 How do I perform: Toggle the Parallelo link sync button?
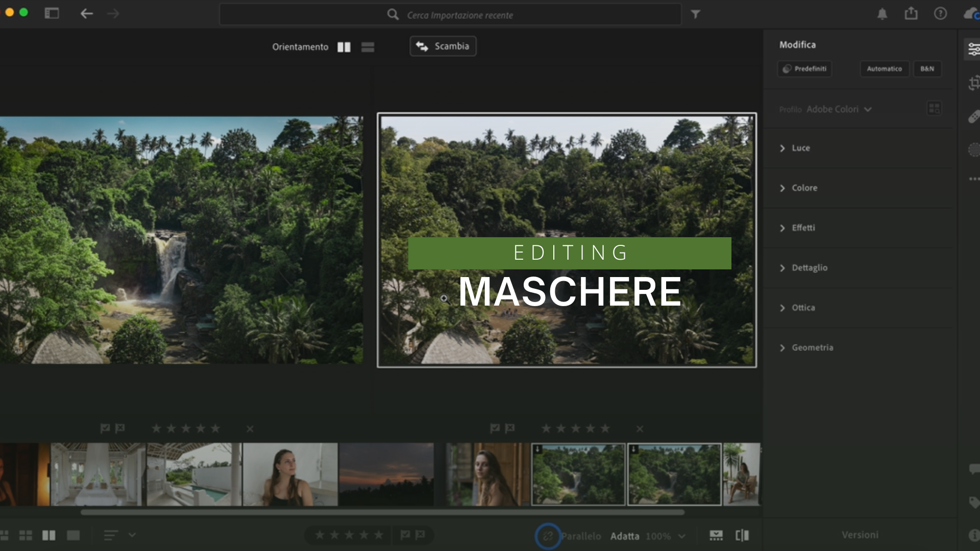click(x=548, y=536)
